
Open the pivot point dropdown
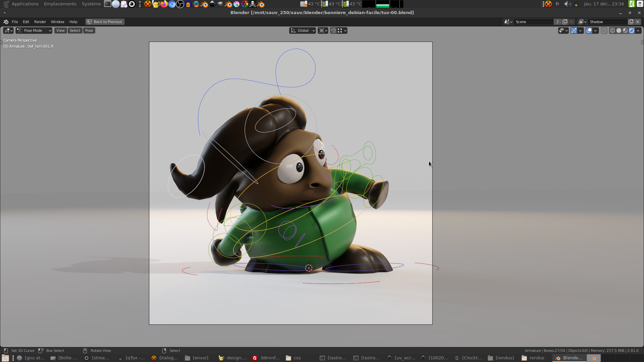(323, 31)
